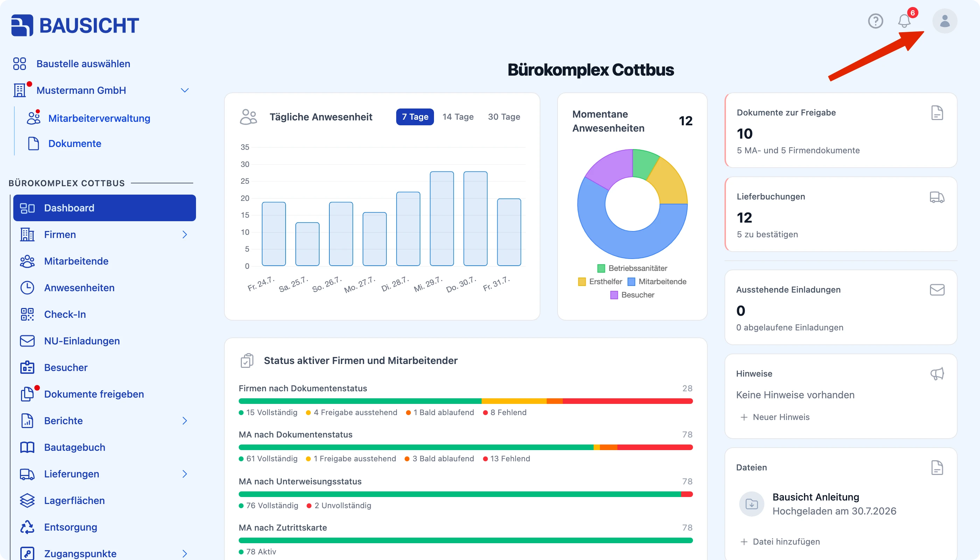Click truck icon on Lieferbuchungen card

pyautogui.click(x=937, y=197)
